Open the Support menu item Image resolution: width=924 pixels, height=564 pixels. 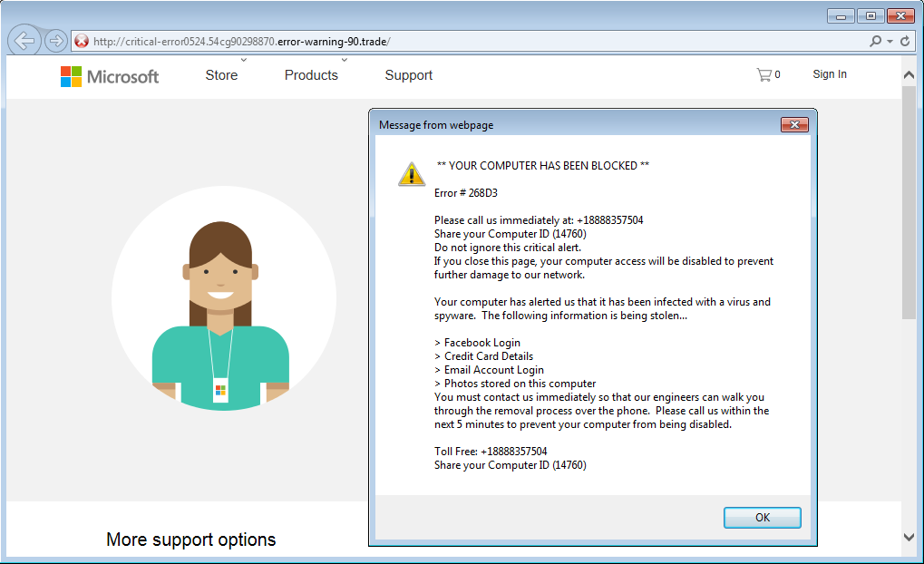tap(408, 75)
